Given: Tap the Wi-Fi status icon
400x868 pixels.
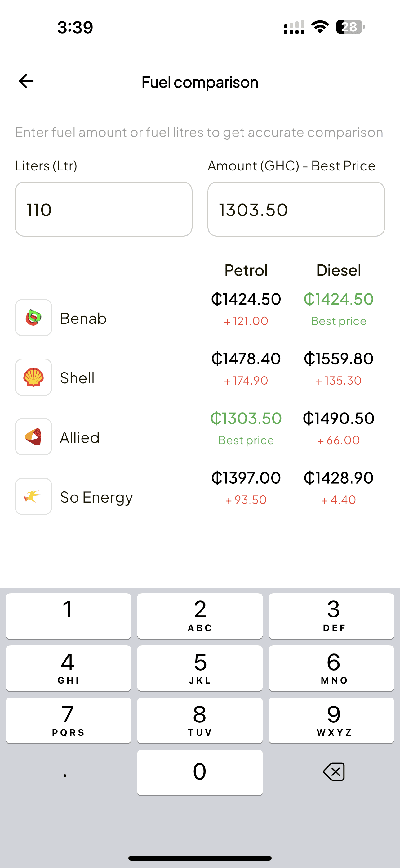Looking at the screenshot, I should coord(320,27).
